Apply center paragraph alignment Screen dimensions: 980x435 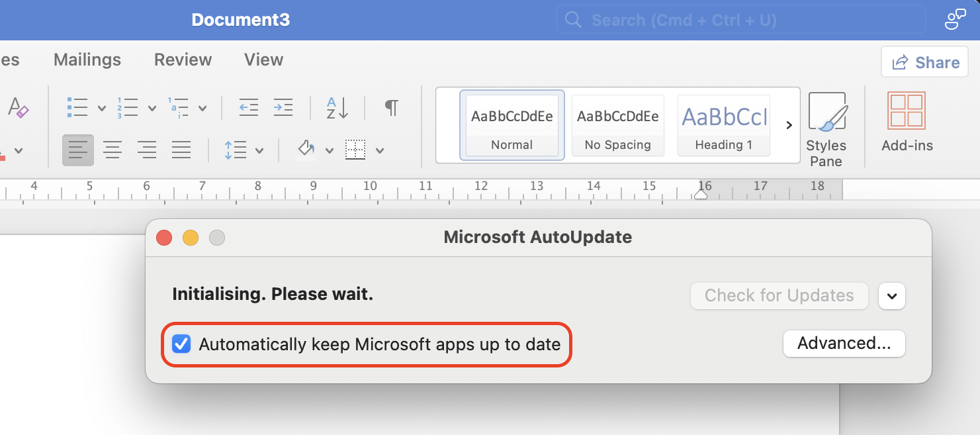coord(112,150)
